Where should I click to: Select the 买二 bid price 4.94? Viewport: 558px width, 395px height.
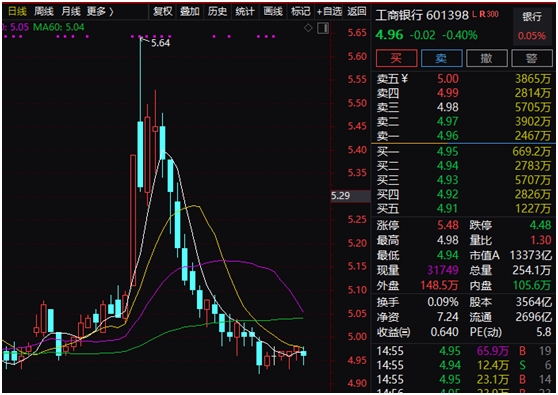[448, 166]
